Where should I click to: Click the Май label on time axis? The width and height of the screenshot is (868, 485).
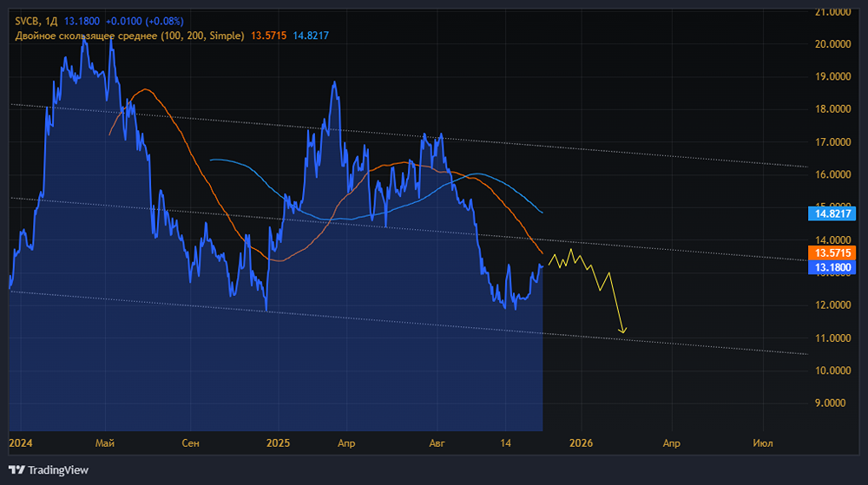click(x=105, y=443)
